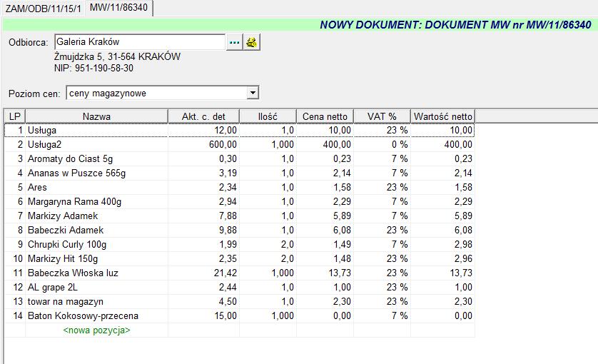This screenshot has height=364, width=598.
Task: Sort by the LP column header
Action: pos(15,116)
